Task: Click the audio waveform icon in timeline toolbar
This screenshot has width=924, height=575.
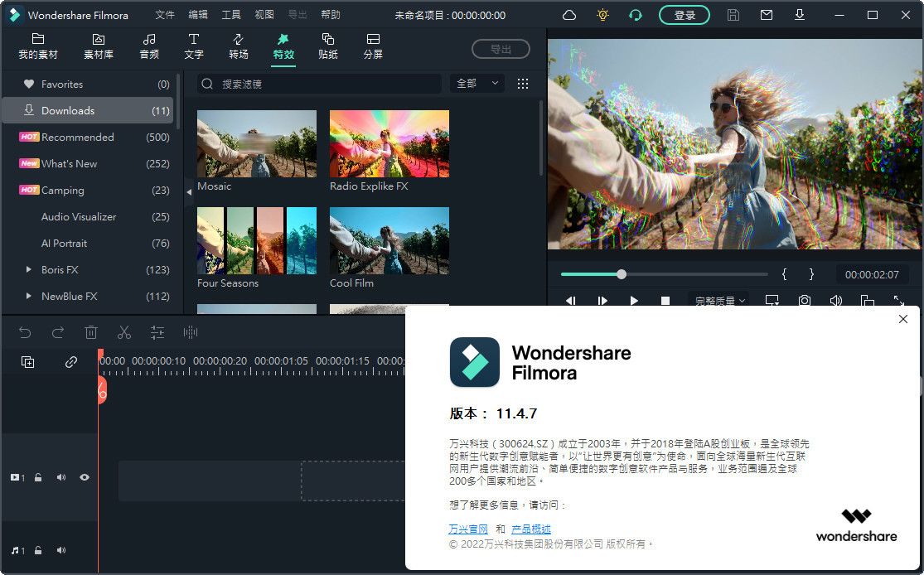Action: coord(191,333)
